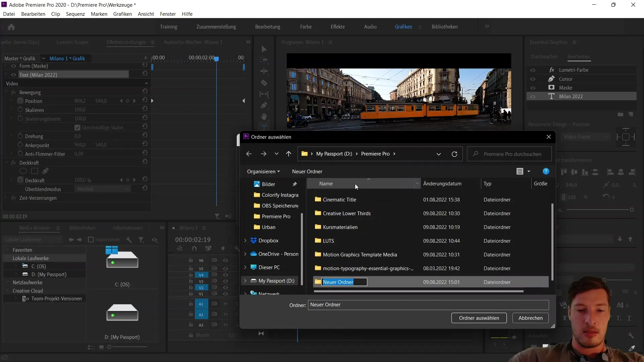Toggle visibility of Form (Maske) layer
This screenshot has height=362, width=644.
coord(13,66)
